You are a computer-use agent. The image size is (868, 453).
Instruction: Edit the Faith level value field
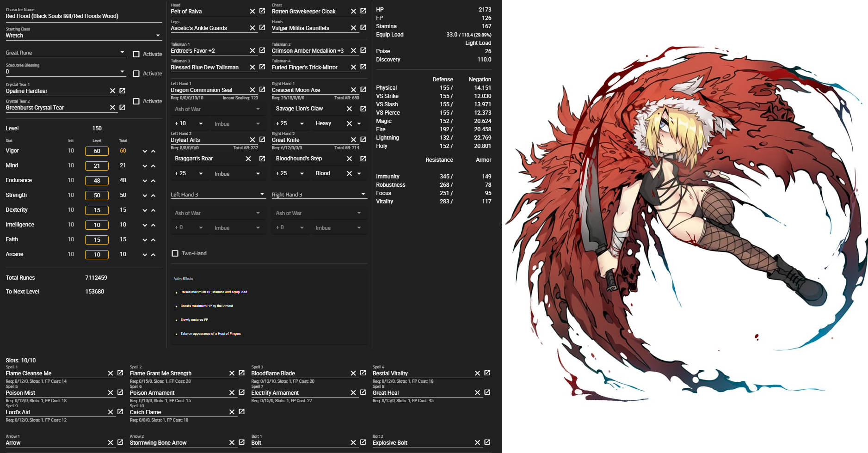(x=97, y=239)
